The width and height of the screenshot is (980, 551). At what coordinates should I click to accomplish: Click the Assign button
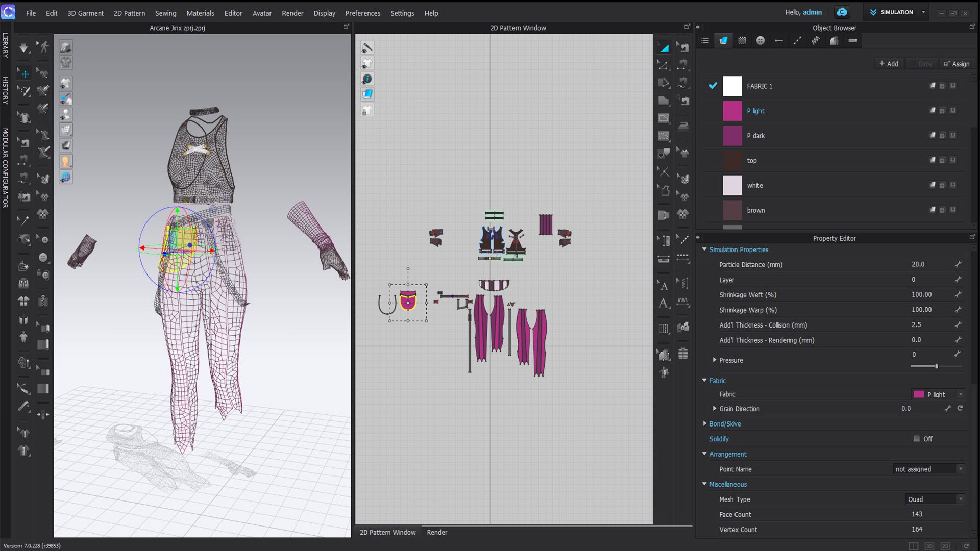coord(956,64)
